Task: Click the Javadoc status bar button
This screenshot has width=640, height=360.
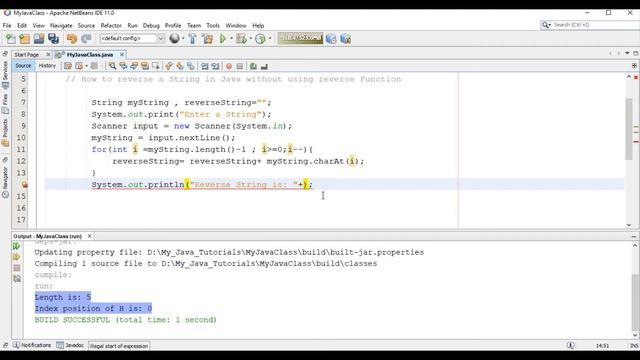Action: pos(70,345)
